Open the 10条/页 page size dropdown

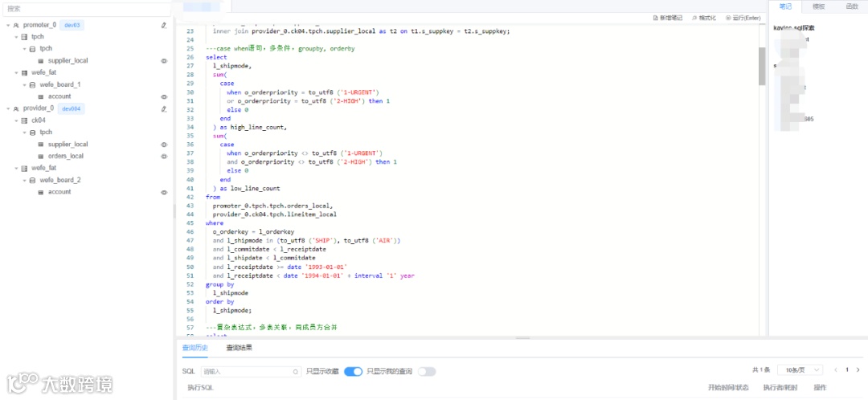point(800,369)
